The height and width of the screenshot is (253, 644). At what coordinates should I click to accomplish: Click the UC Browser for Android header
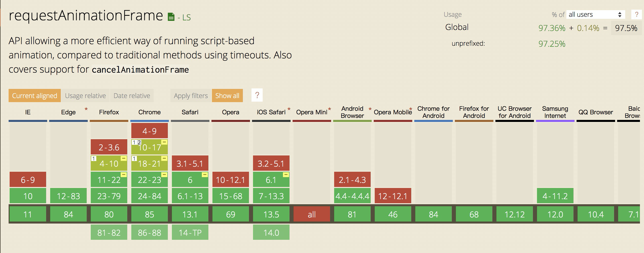pos(515,112)
